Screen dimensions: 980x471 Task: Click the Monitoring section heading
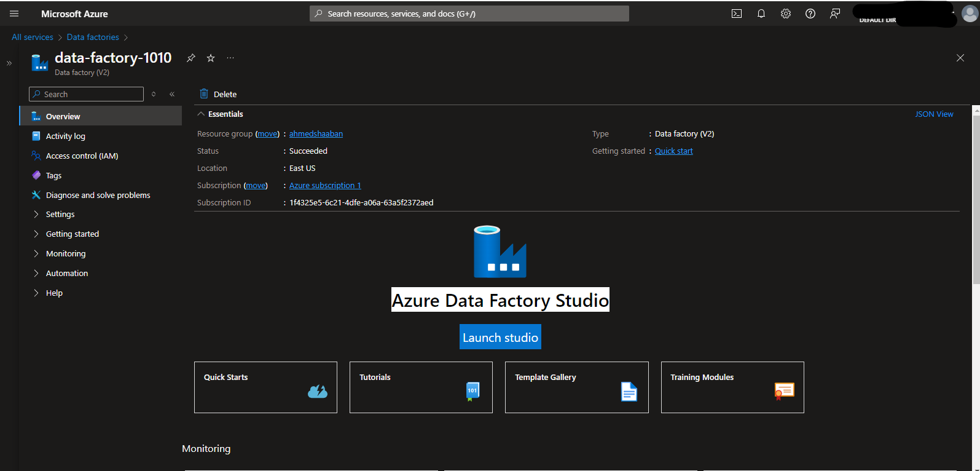click(206, 448)
